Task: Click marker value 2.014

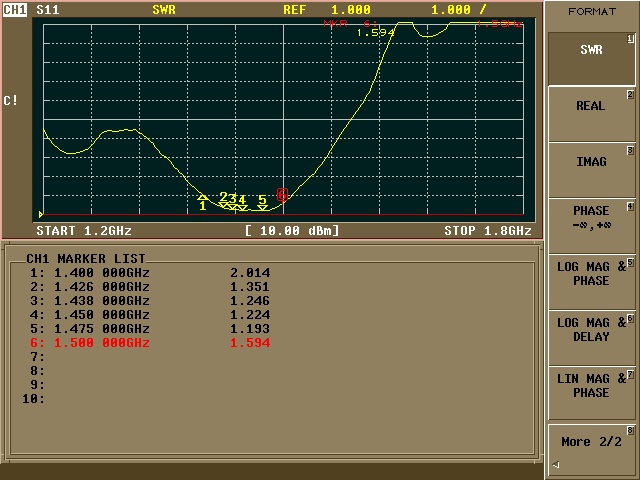Action: point(250,273)
